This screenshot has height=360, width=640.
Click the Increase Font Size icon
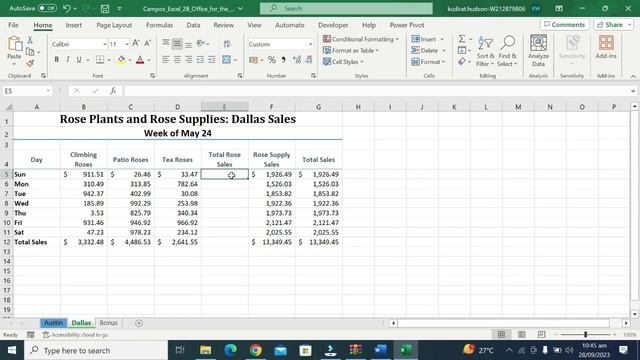click(136, 44)
